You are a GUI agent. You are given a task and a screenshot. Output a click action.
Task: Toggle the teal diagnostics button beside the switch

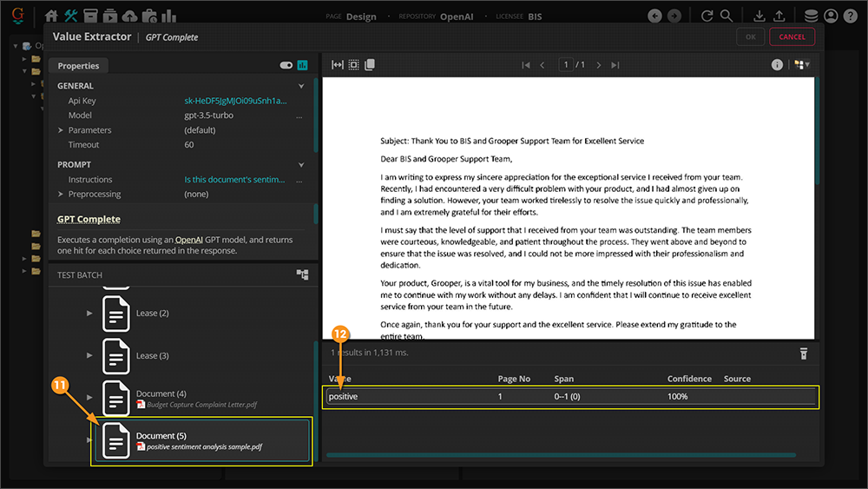pyautogui.click(x=303, y=65)
